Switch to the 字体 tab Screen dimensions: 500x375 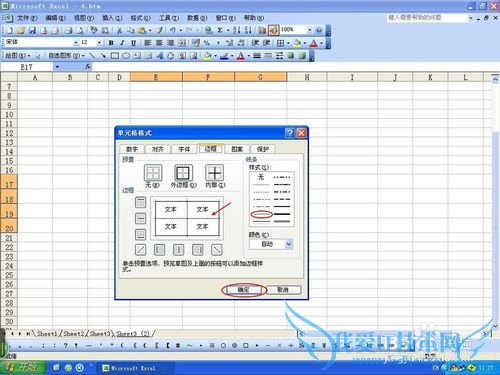tap(184, 149)
